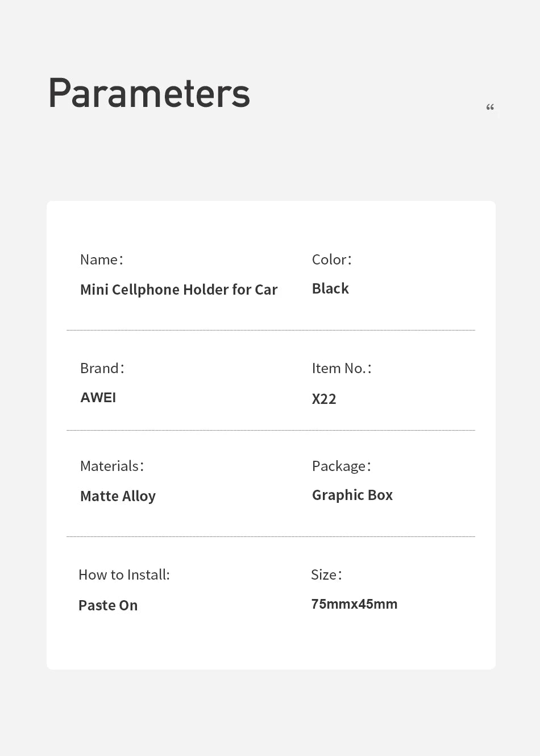Select Mini Cellphone Holder for Car text
This screenshot has width=540, height=756.
pos(178,290)
